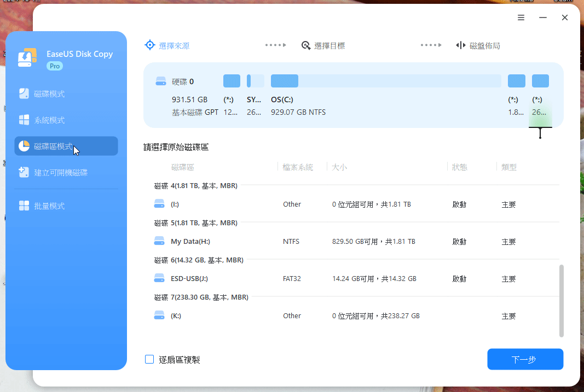Click 磁碟 4(1.81 TB, 基本, MBR) group header
The height and width of the screenshot is (392, 584).
[x=196, y=185]
